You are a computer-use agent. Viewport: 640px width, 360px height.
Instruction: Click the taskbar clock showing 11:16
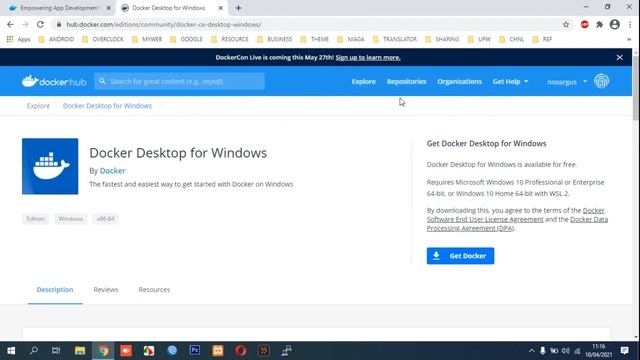pos(599,351)
